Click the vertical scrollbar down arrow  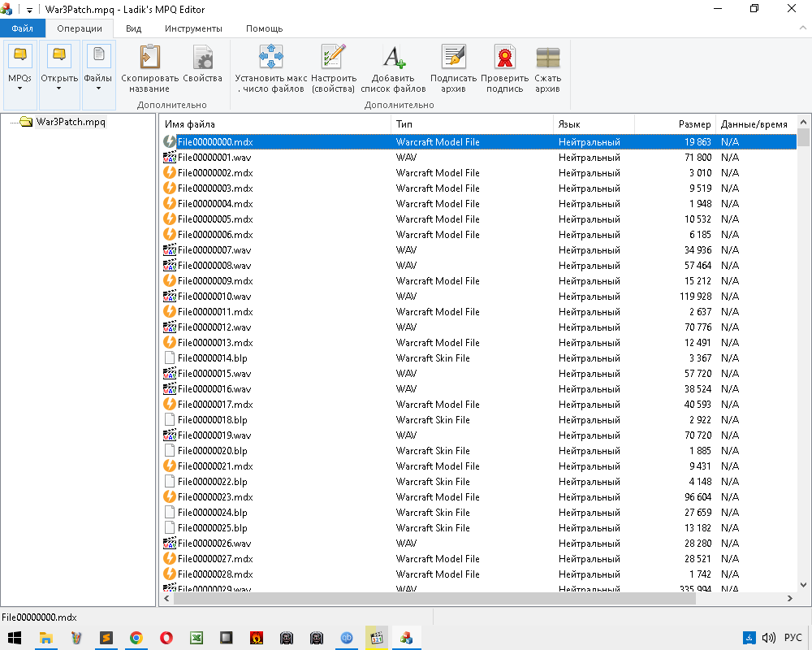[x=803, y=585]
